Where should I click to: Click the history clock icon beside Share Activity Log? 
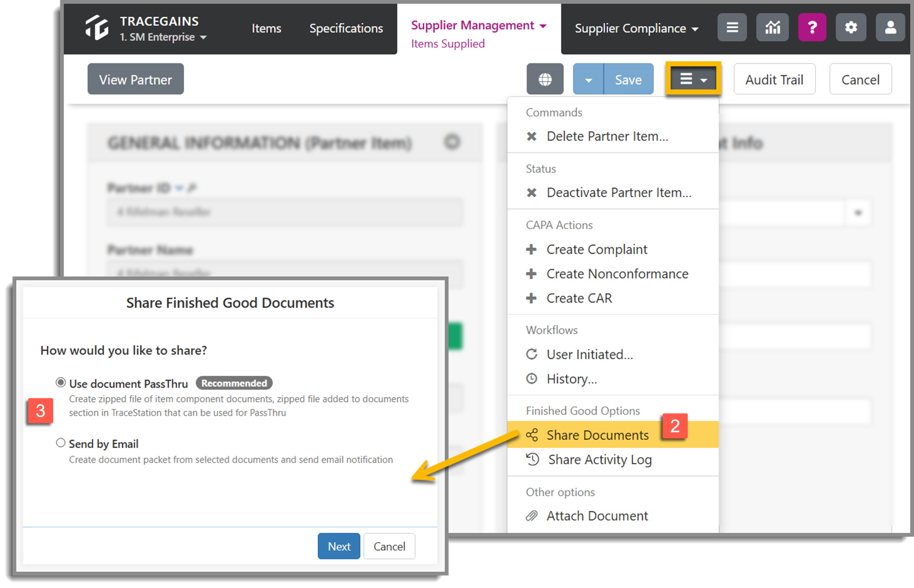click(532, 459)
